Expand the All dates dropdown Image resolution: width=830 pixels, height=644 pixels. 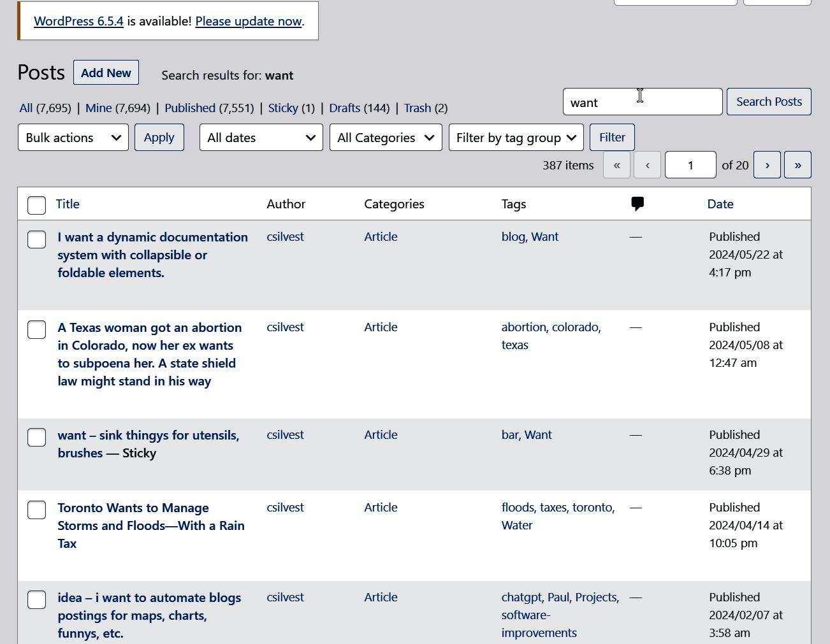(261, 138)
